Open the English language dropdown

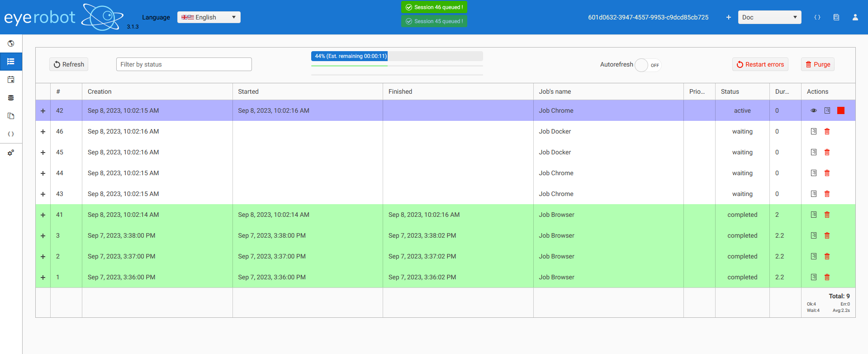209,17
